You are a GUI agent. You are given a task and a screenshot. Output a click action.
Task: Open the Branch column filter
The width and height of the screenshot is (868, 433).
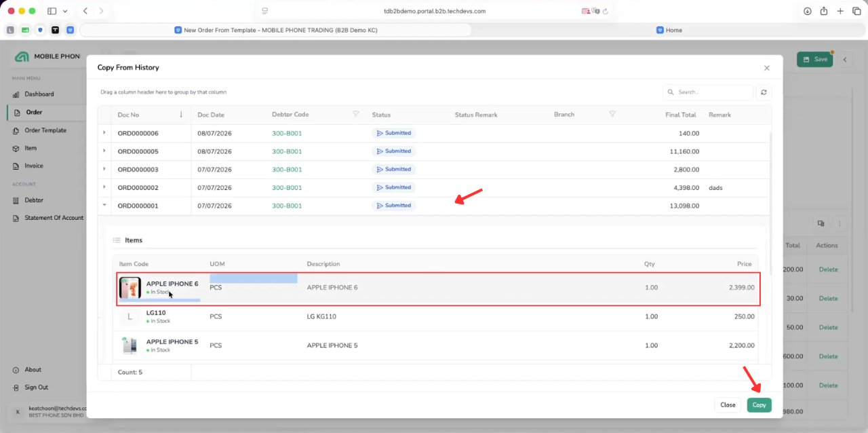click(x=612, y=115)
